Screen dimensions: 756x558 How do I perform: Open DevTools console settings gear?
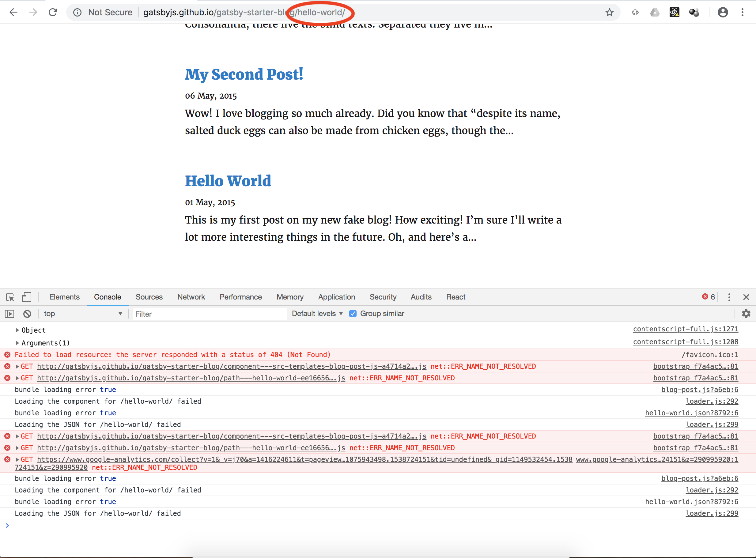(746, 313)
